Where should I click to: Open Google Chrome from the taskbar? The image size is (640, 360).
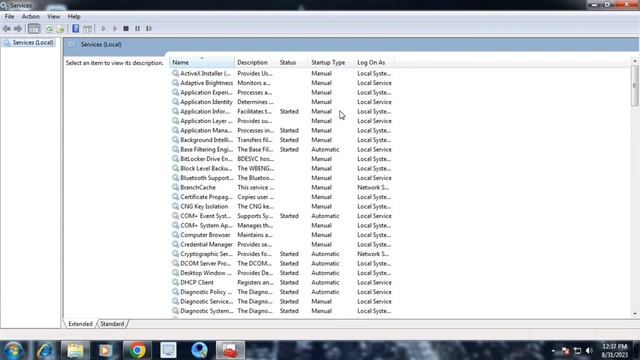tap(137, 350)
